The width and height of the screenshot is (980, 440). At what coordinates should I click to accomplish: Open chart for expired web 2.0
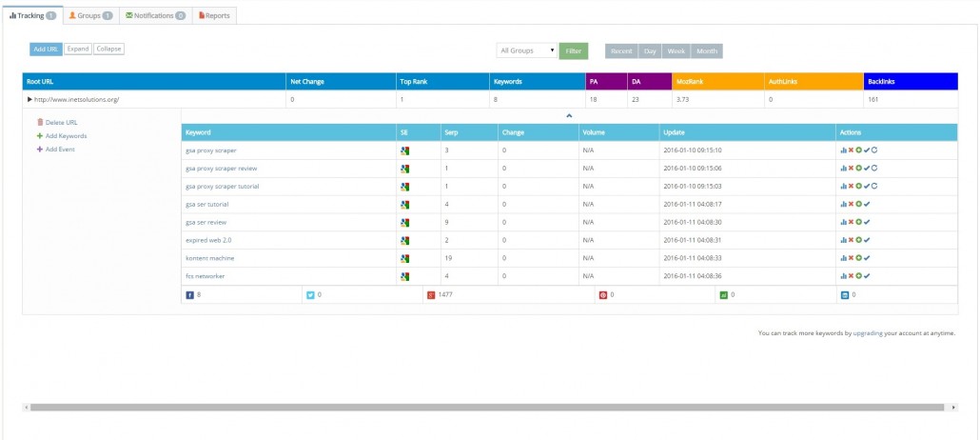(844, 240)
